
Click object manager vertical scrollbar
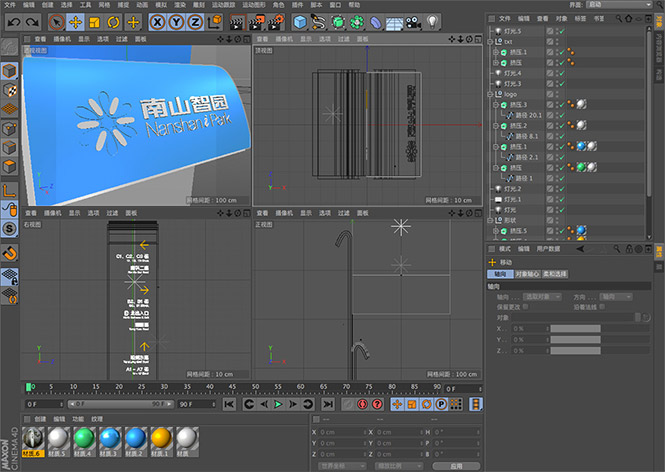point(649,110)
